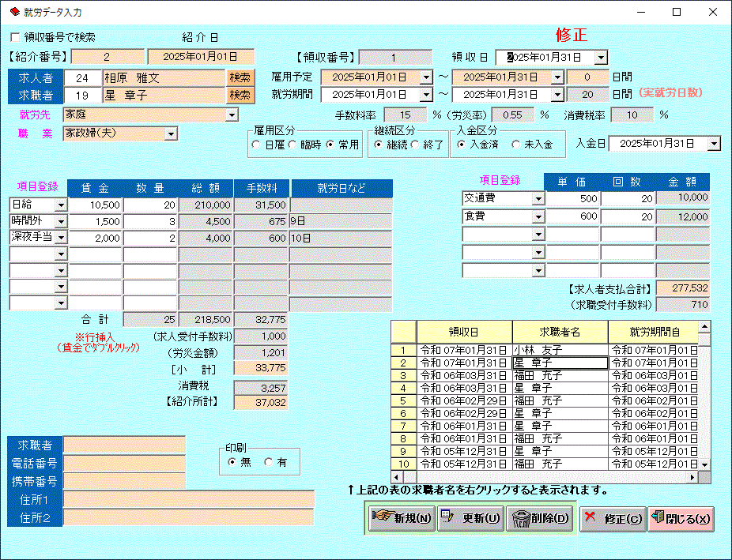
Task: Click 時間外 就労日 field showing 9日
Action: coord(341,221)
